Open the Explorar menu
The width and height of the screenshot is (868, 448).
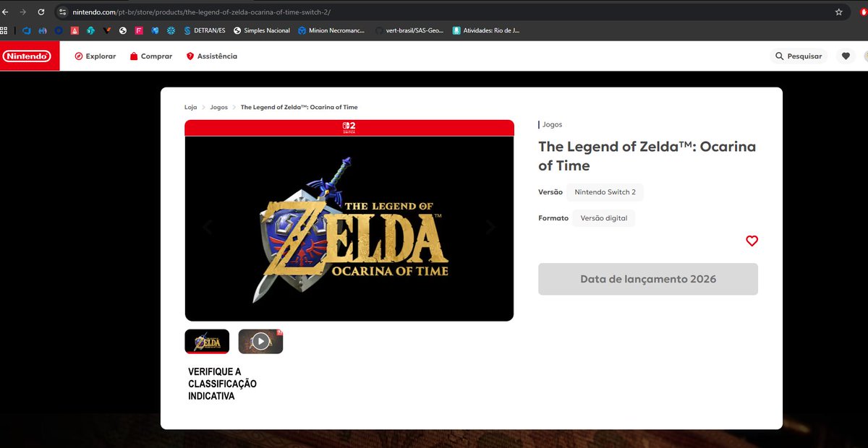tap(95, 56)
